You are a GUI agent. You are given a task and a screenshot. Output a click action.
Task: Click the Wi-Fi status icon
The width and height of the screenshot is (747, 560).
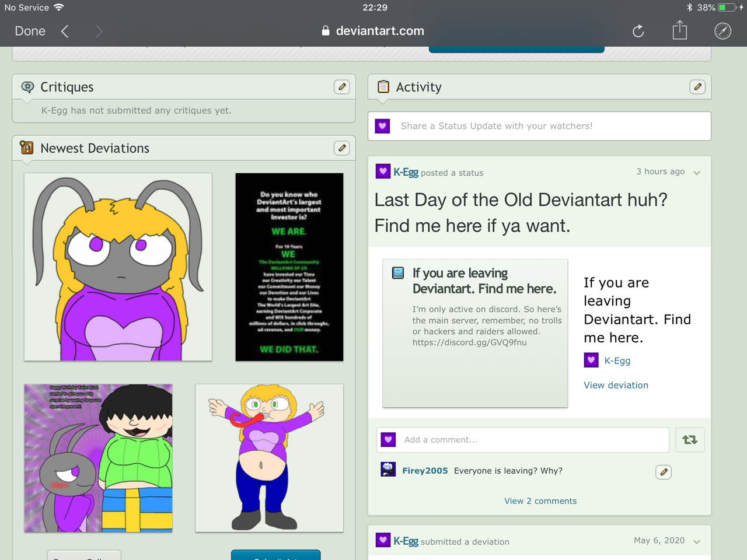click(58, 8)
